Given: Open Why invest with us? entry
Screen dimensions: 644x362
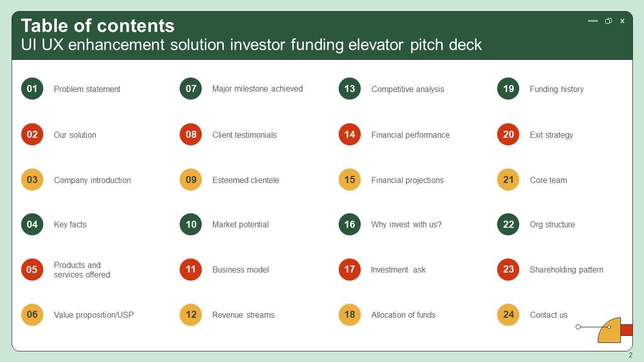Looking at the screenshot, I should coord(407,224).
